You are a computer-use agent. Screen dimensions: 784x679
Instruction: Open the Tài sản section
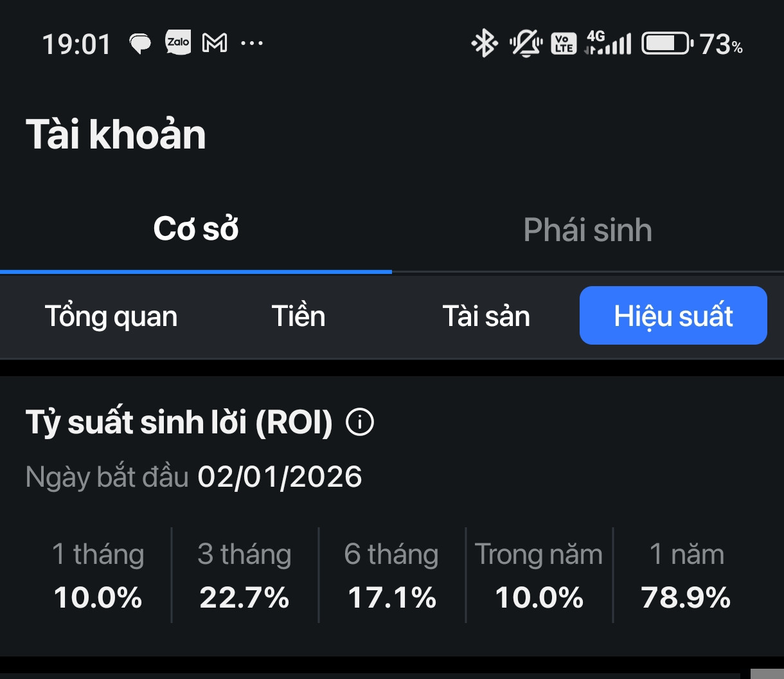[486, 316]
